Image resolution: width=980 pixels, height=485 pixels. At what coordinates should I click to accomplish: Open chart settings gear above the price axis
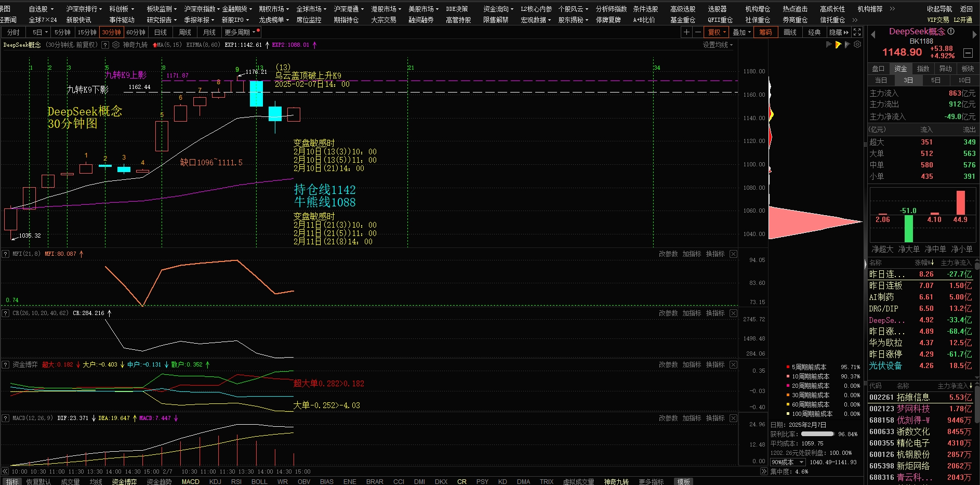pos(857,45)
